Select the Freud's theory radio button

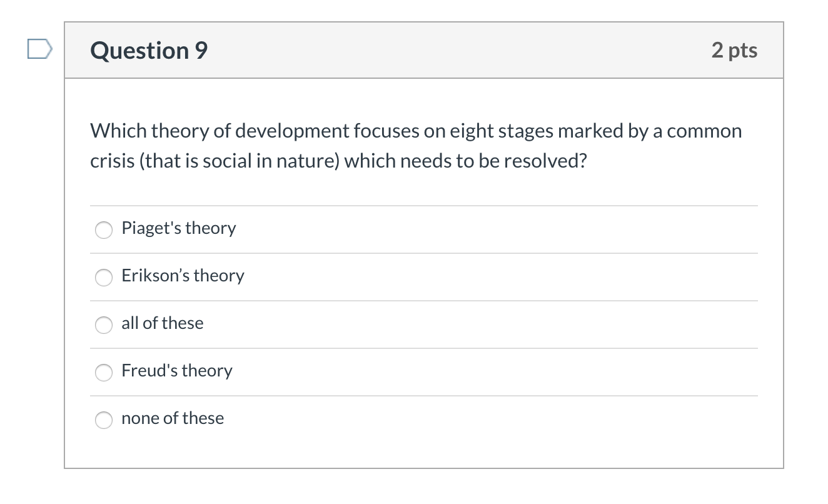104,372
